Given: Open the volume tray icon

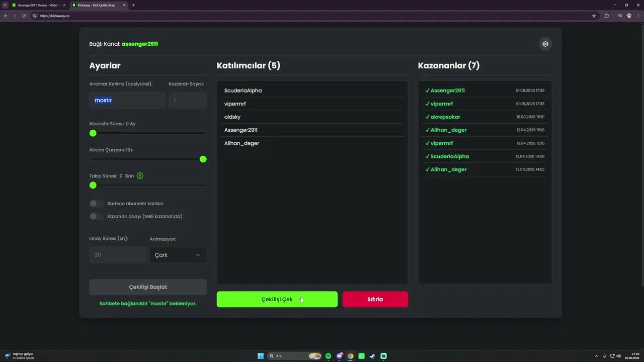Looking at the screenshot, I should pos(618,356).
